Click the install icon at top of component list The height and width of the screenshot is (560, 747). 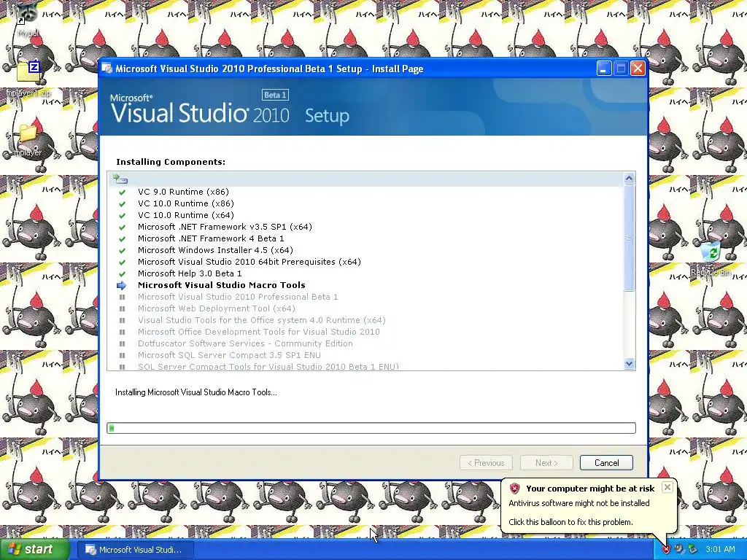point(120,179)
